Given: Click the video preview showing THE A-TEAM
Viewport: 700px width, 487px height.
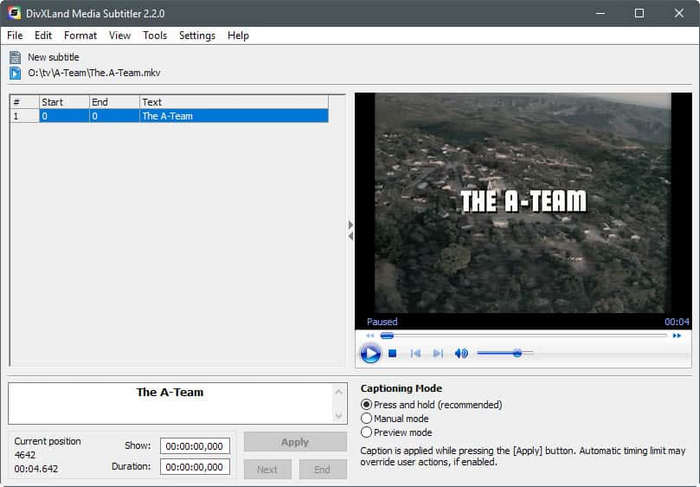Looking at the screenshot, I should click(523, 203).
